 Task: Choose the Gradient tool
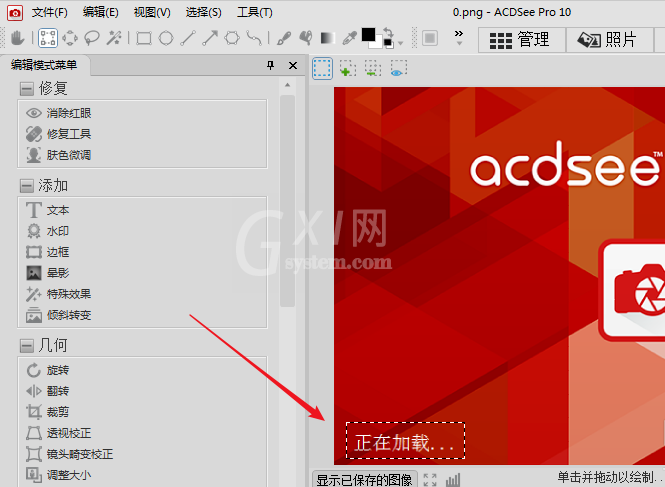327,38
